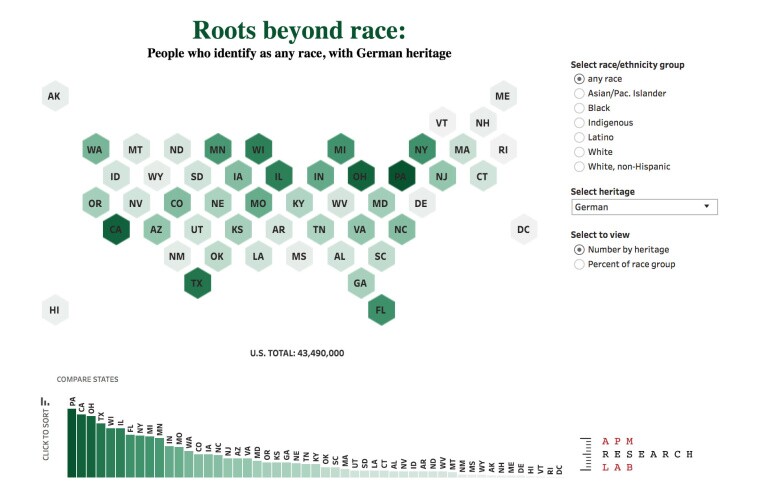This screenshot has width=760, height=486.
Task: Click the Hawaii hexagon tile
Action: pyautogui.click(x=55, y=310)
